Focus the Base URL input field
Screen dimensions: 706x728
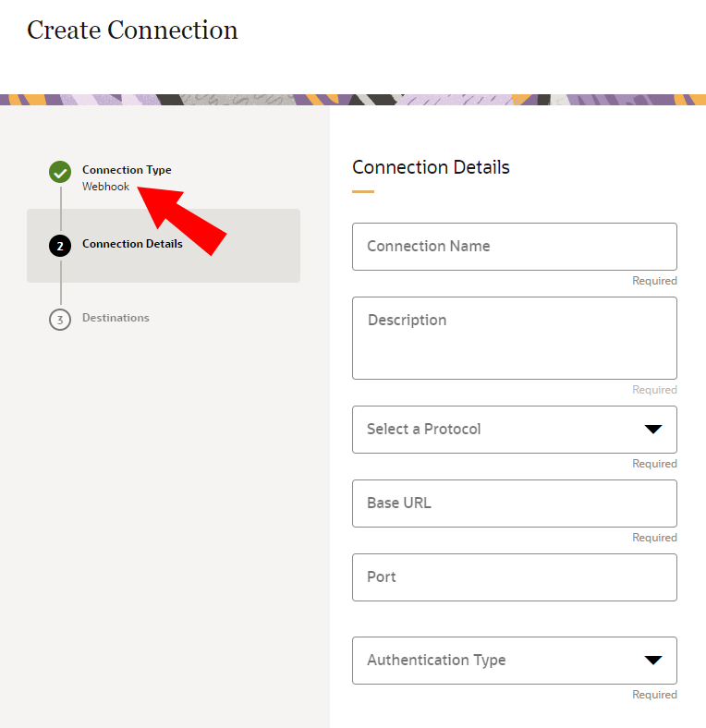coord(515,504)
